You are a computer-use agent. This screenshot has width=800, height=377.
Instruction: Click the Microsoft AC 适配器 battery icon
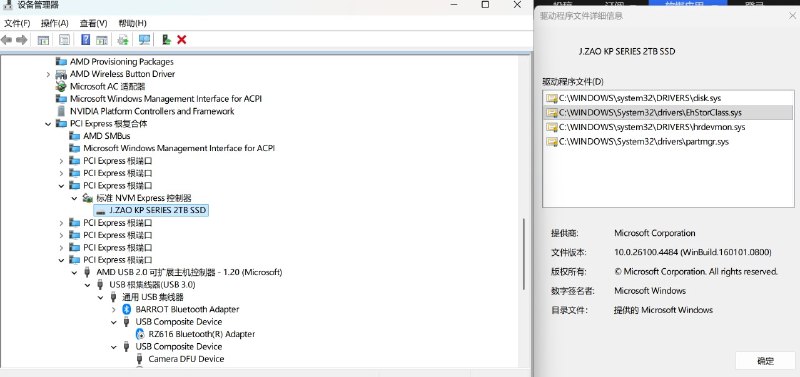61,86
